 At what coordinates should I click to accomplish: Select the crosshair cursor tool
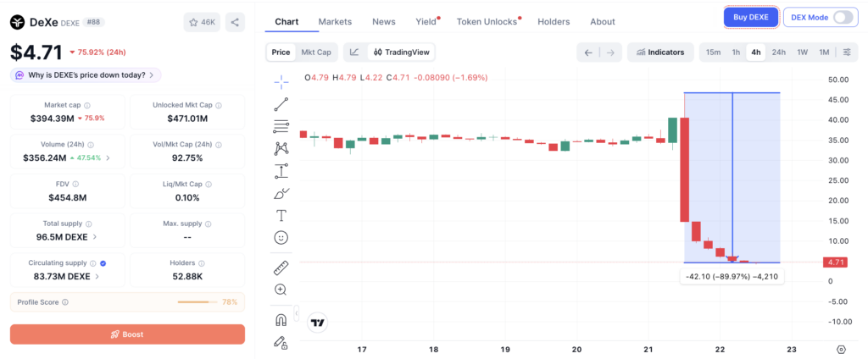(281, 82)
